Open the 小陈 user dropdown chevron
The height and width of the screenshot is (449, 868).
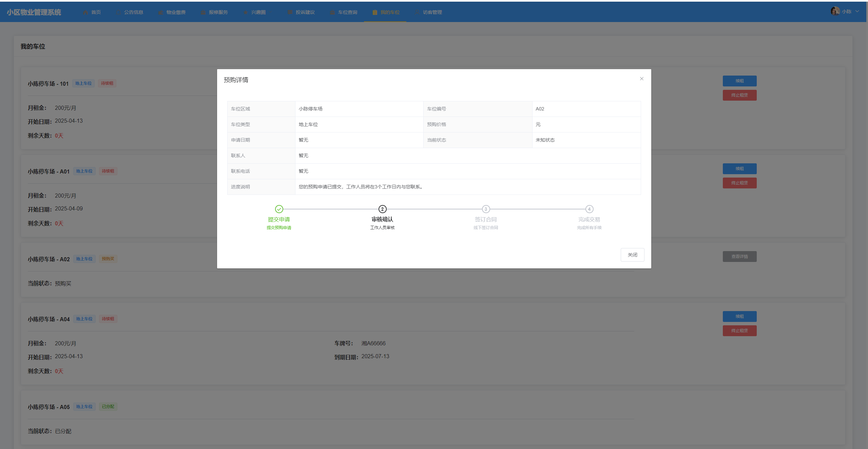click(857, 11)
